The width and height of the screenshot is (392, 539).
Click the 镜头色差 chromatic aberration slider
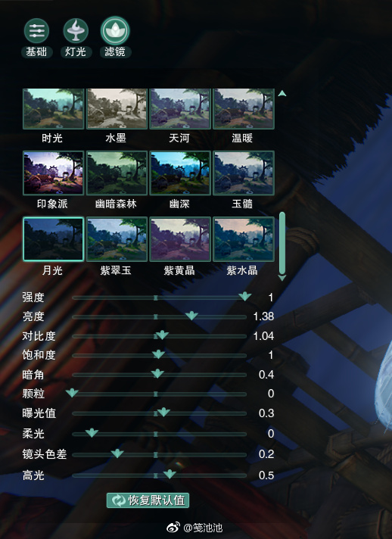(x=159, y=454)
